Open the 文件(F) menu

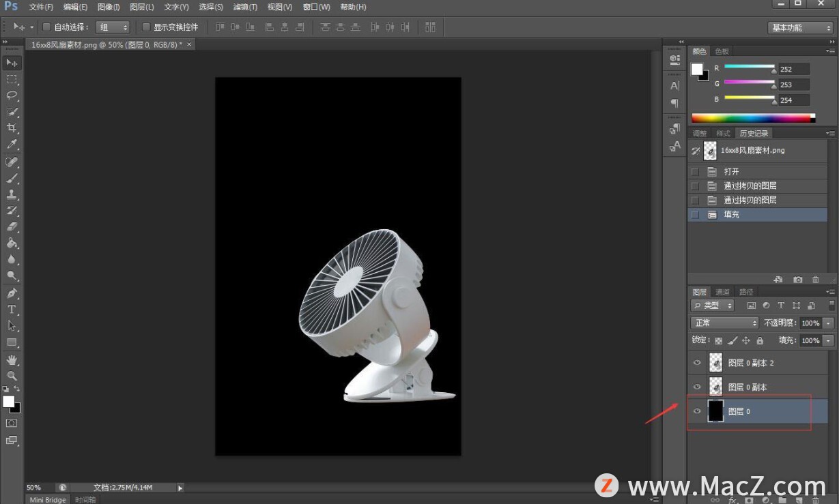click(x=41, y=7)
